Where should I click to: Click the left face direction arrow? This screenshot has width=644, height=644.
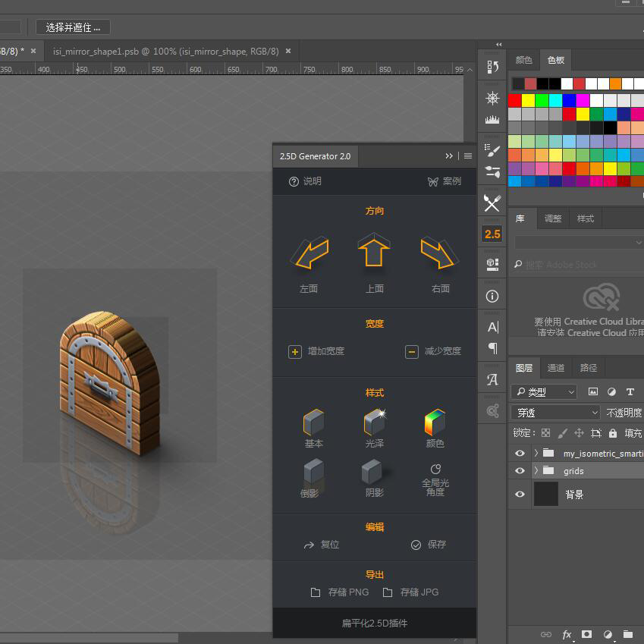pos(309,254)
